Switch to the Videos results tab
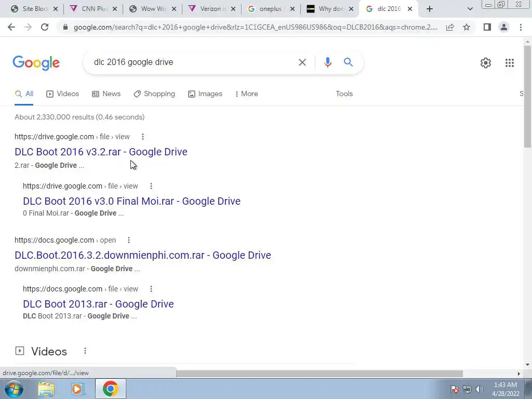The height and width of the screenshot is (399, 532). coord(63,94)
